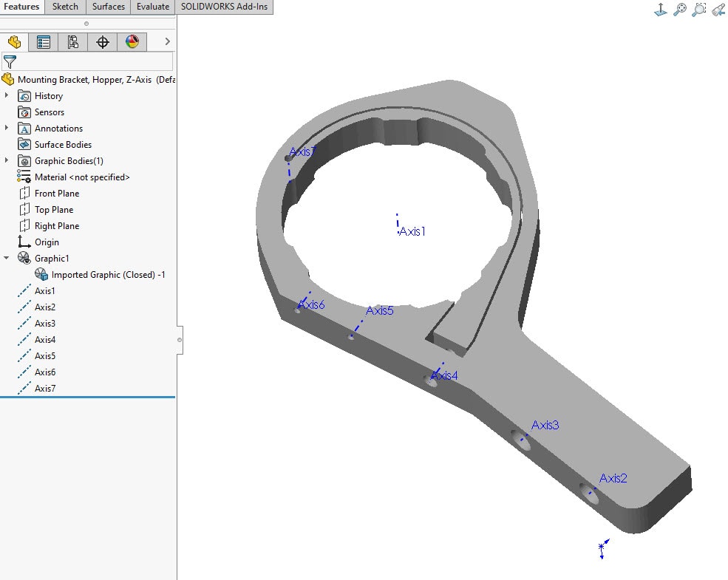
Task: Open the ConfigurationManager panel icon
Action: (x=73, y=42)
